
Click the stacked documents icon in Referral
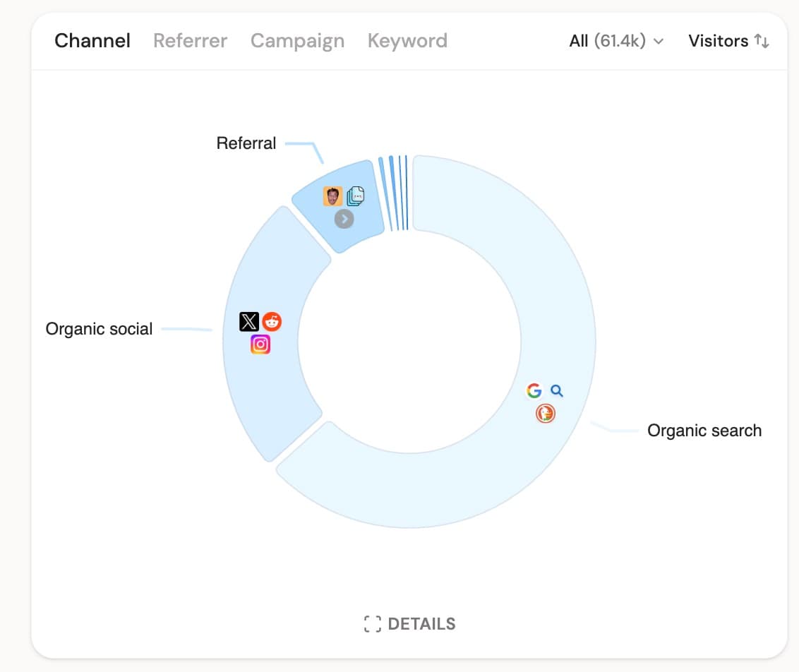tap(356, 196)
